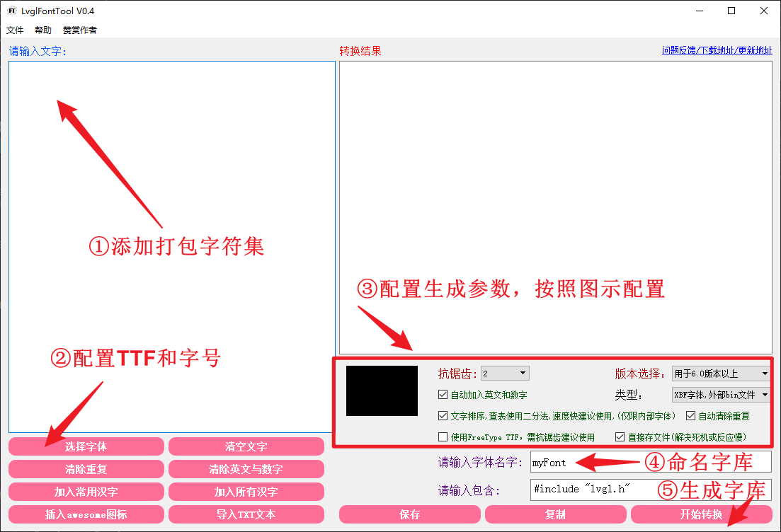The width and height of the screenshot is (781, 532).
Task: Expand the 抗锯齿 dropdown
Action: (x=505, y=374)
